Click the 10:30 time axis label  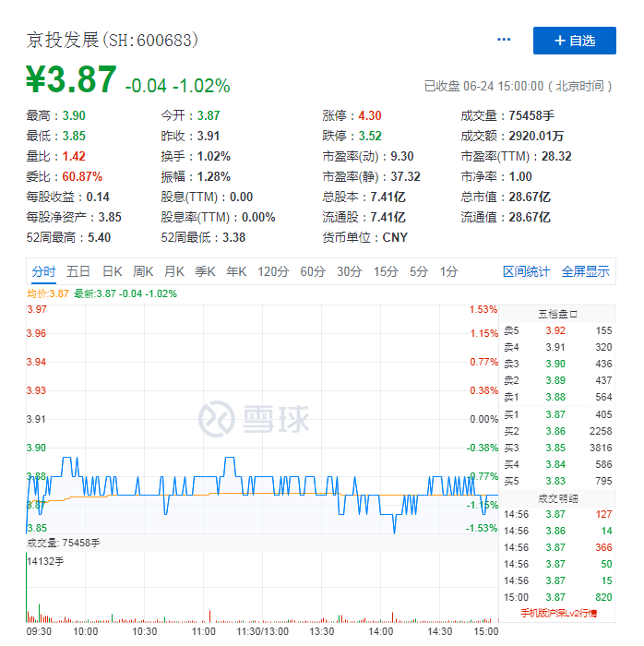click(x=145, y=631)
